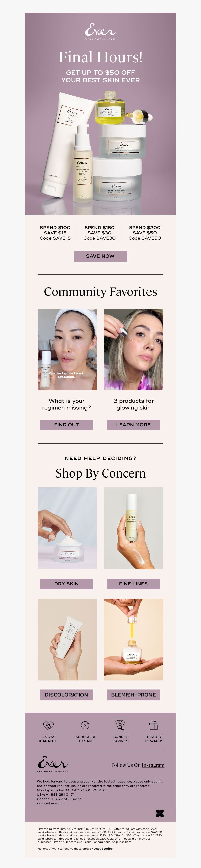Click the Beauty Rewards gift icon
This screenshot has height=868, width=201.
(154, 725)
